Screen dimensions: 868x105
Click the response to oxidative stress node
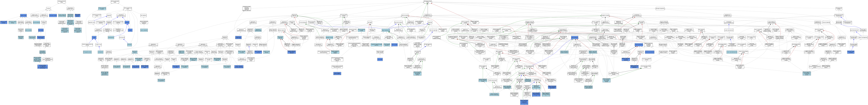click(x=258, y=30)
